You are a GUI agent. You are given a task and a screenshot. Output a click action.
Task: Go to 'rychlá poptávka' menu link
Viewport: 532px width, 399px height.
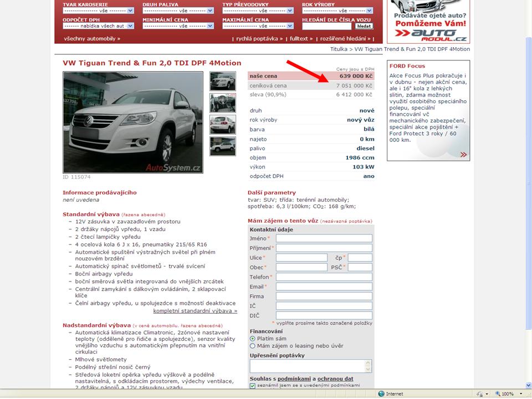258,39
